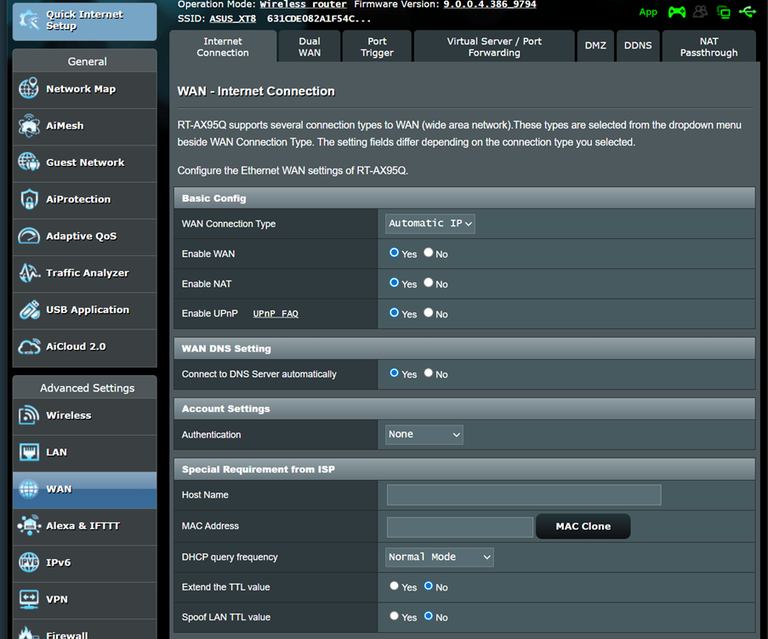Image resolution: width=768 pixels, height=639 pixels.
Task: Click the Alexa & IFTTT icon
Action: (x=28, y=525)
